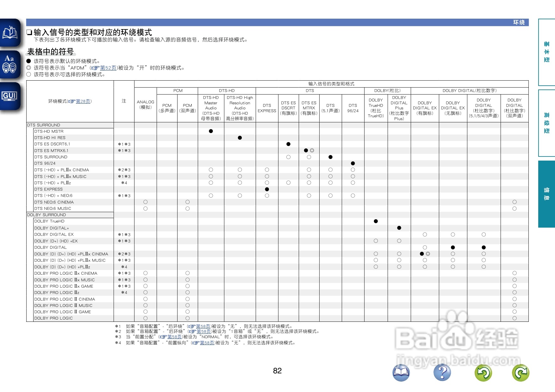
Task: Click the DTS ES MTRX6.1 row label
Action: 51,151
